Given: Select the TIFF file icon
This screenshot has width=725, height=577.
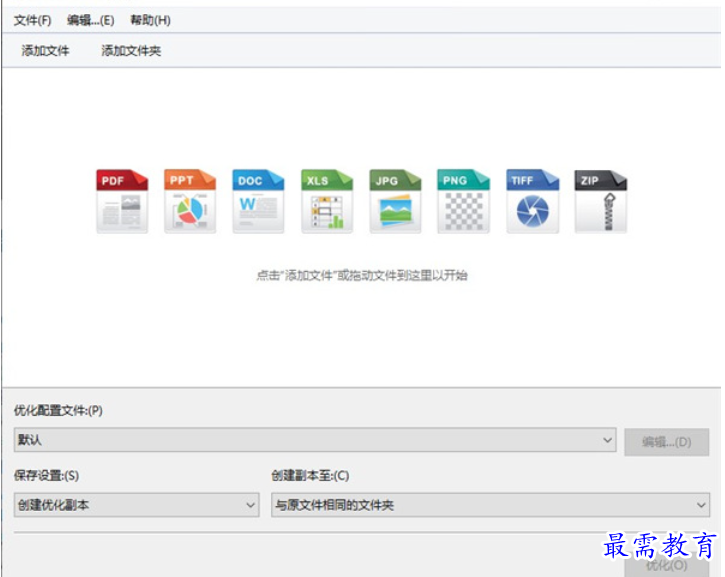Looking at the screenshot, I should pos(532,201).
